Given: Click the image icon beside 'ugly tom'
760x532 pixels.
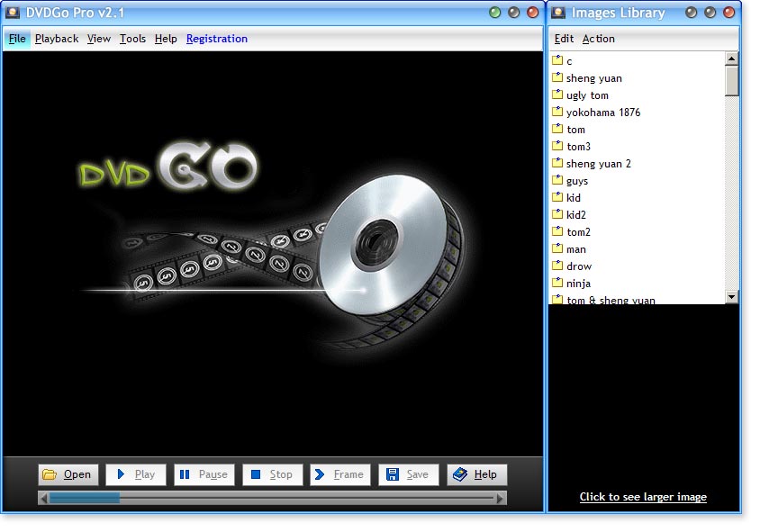Looking at the screenshot, I should tap(557, 94).
